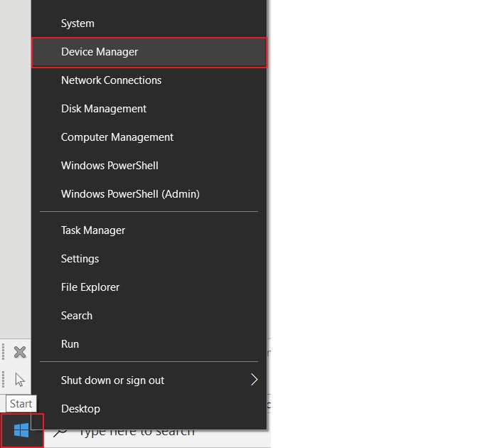Open Settings from the menu
497x448 pixels.
pos(149,259)
